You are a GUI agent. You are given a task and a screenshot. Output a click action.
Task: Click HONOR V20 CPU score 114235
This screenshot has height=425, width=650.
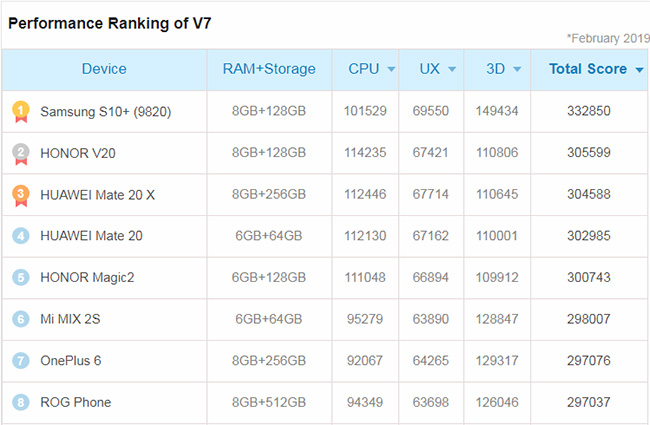[x=365, y=153]
